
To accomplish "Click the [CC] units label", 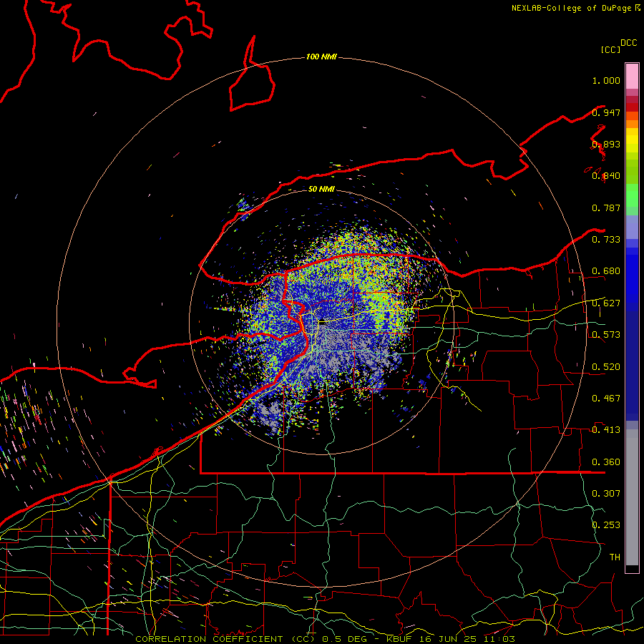I will [610, 49].
